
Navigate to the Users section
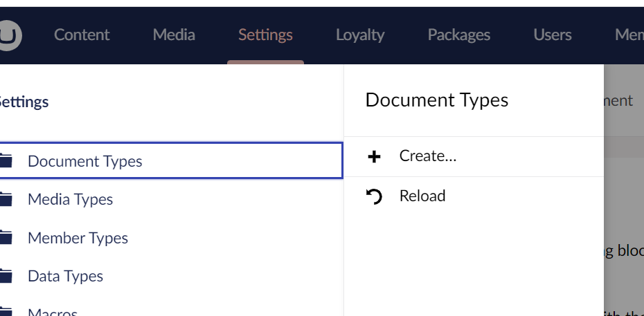coord(552,35)
